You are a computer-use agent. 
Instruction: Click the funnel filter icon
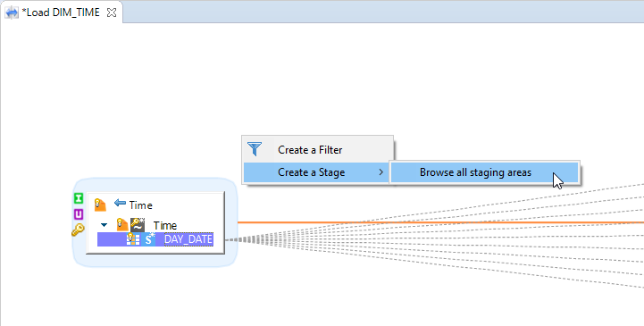[x=255, y=149]
